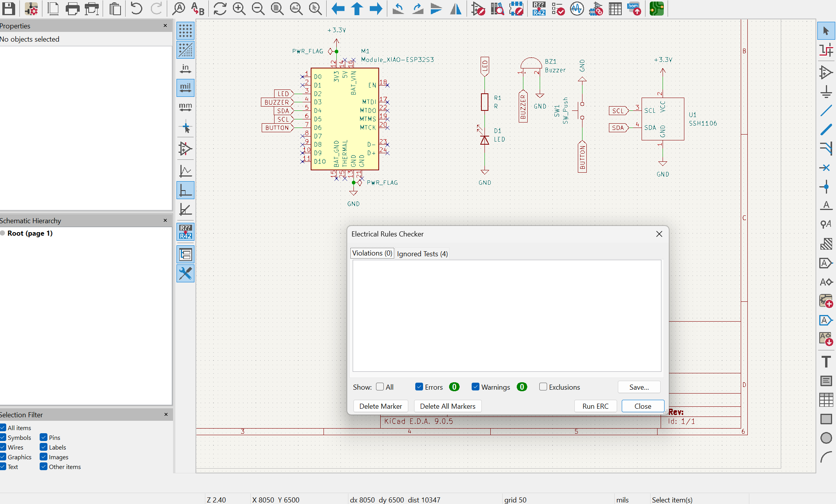Click the Save... report button
The image size is (836, 504).
[639, 387]
